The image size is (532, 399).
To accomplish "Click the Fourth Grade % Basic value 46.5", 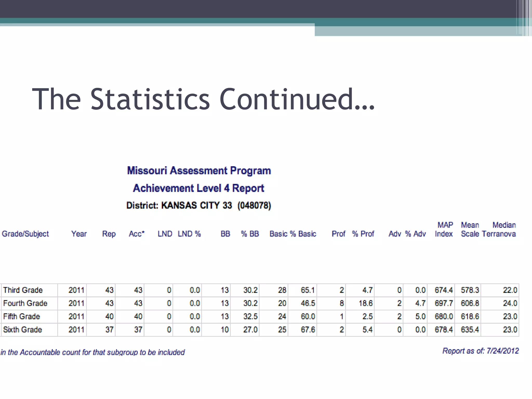I will click(308, 303).
